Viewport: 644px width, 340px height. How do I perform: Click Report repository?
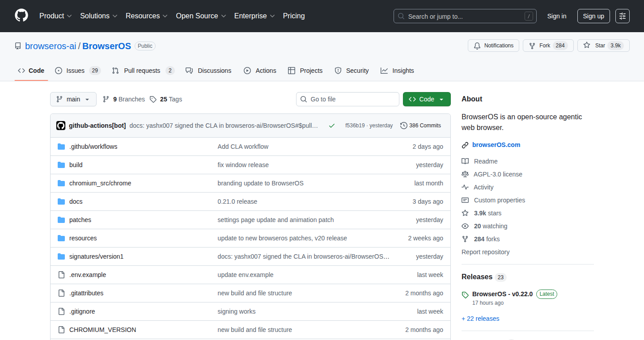pyautogui.click(x=485, y=252)
